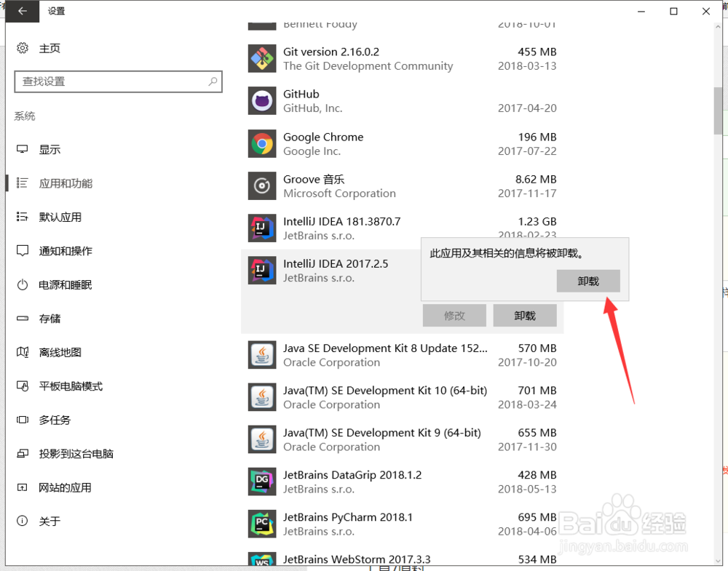728x571 pixels.
Task: Select the Tablet mode icon
Action: 23,386
